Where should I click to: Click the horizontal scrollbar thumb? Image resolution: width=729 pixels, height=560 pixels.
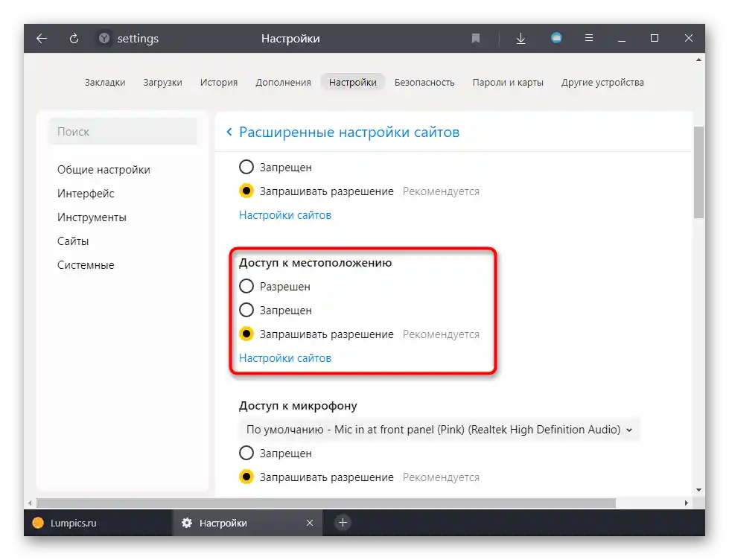pyautogui.click(x=326, y=503)
